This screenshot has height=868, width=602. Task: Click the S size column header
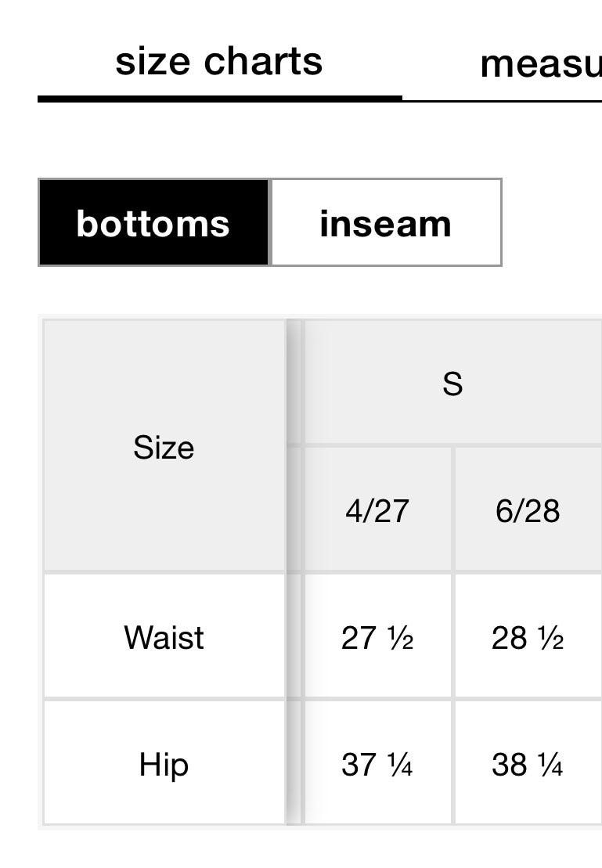click(453, 382)
